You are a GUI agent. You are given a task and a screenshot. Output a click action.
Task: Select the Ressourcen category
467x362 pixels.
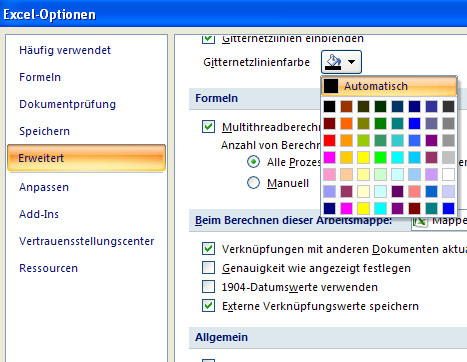[48, 268]
